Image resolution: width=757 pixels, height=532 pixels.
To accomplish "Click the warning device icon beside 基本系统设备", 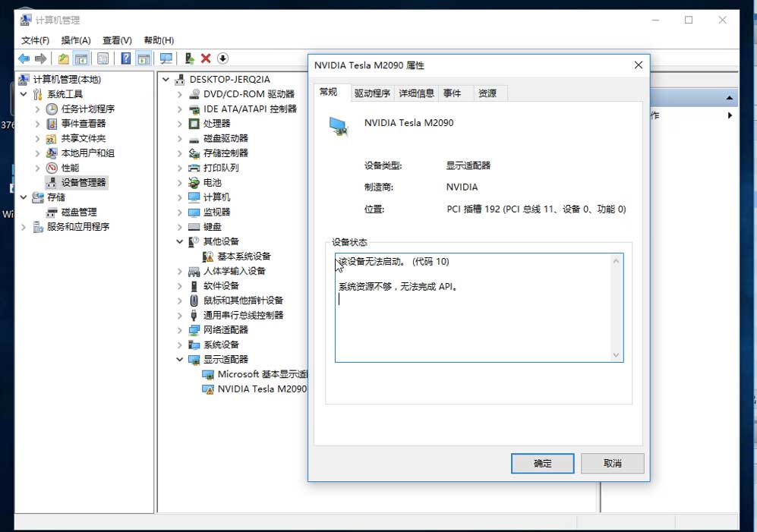I will pyautogui.click(x=208, y=257).
